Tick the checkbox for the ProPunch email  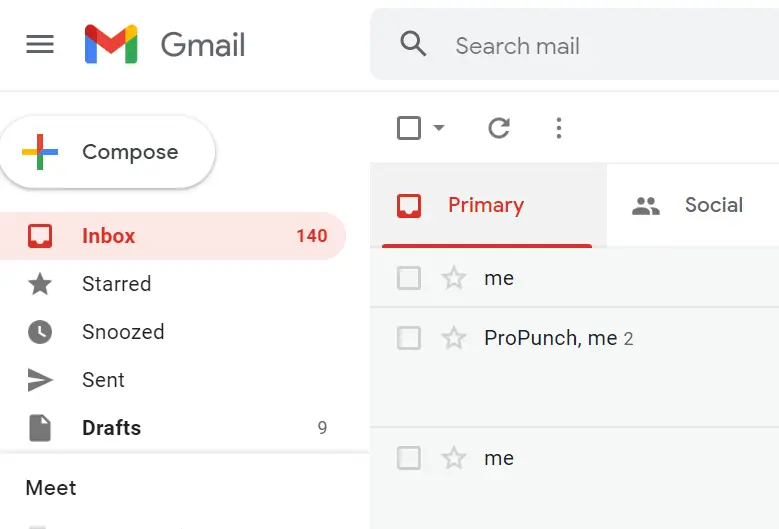tap(409, 338)
